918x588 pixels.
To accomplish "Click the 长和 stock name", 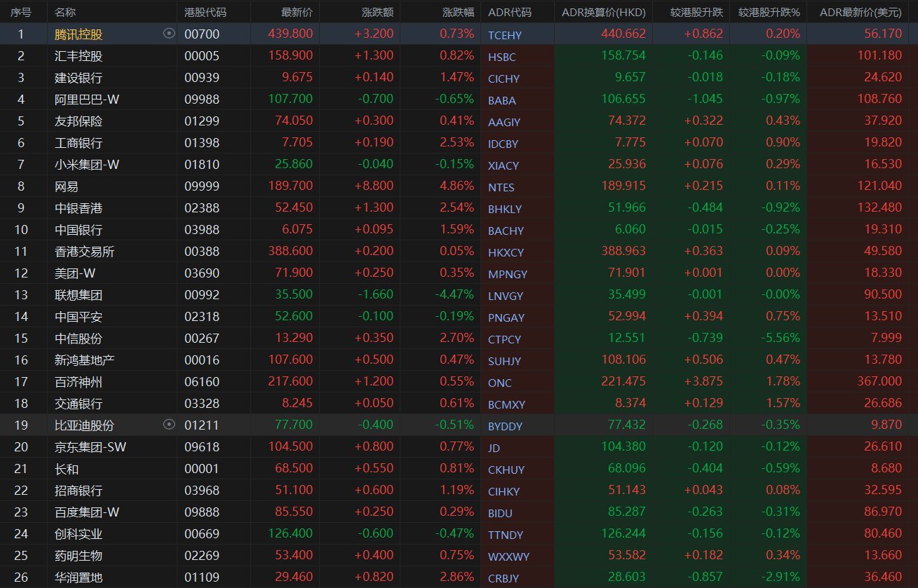I will click(67, 468).
